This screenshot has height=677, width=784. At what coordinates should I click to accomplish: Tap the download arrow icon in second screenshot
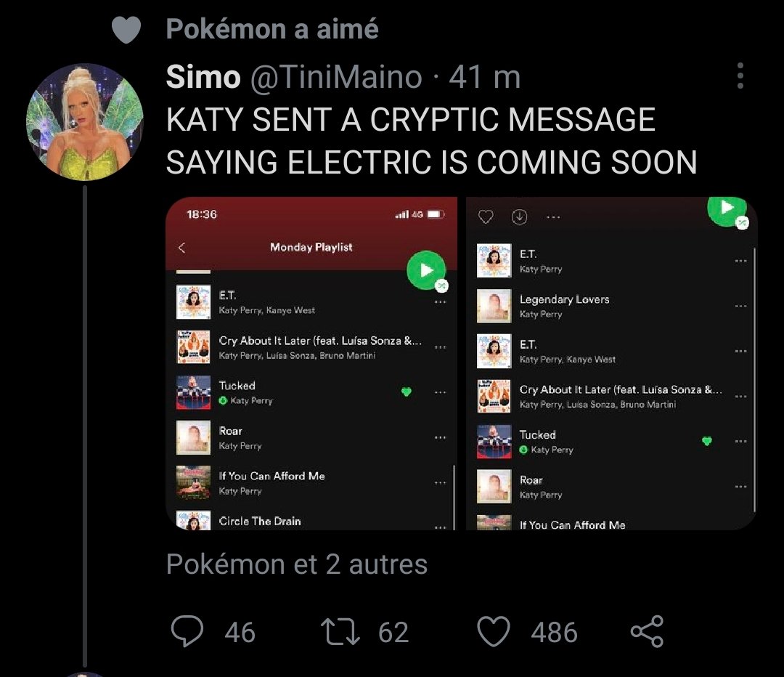click(x=520, y=216)
